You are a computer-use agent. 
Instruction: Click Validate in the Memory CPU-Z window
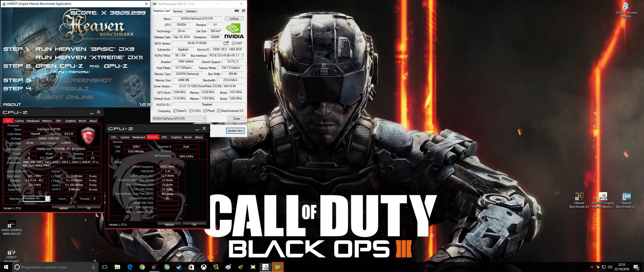[169, 225]
